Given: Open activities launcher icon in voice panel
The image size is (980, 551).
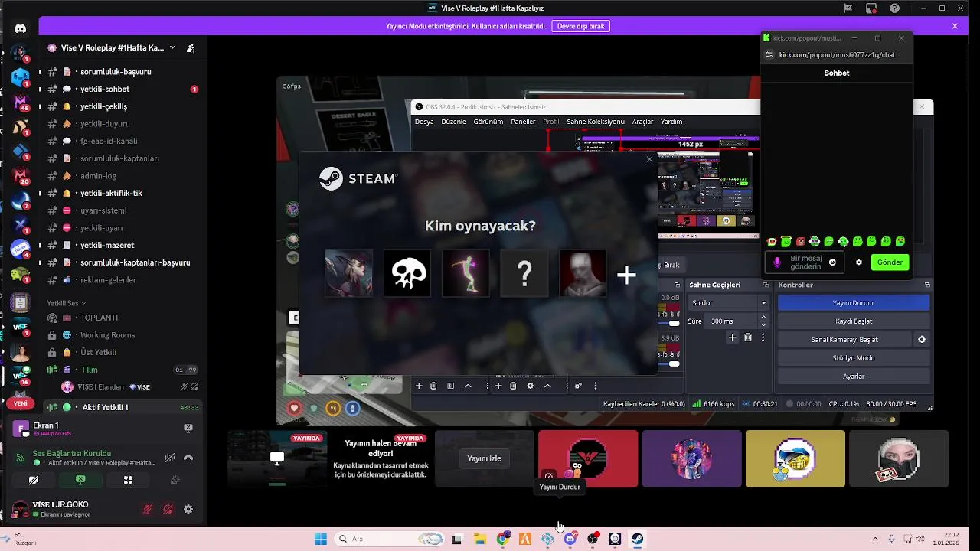Looking at the screenshot, I should (x=128, y=480).
